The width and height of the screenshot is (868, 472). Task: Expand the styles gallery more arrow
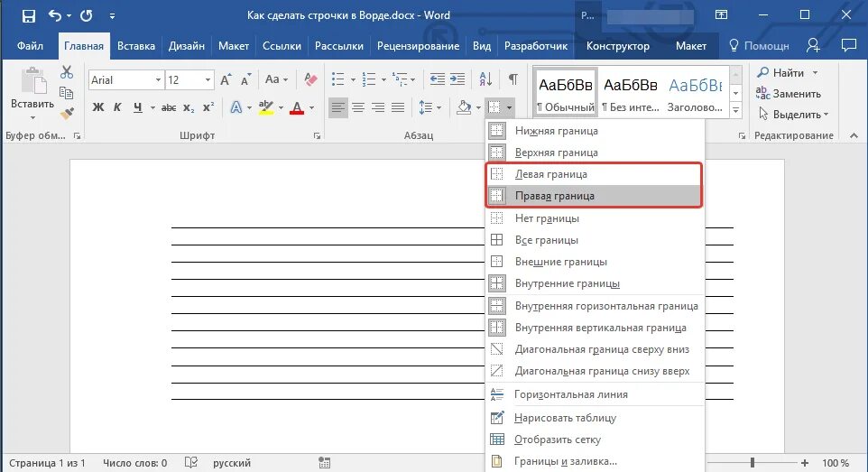point(735,110)
